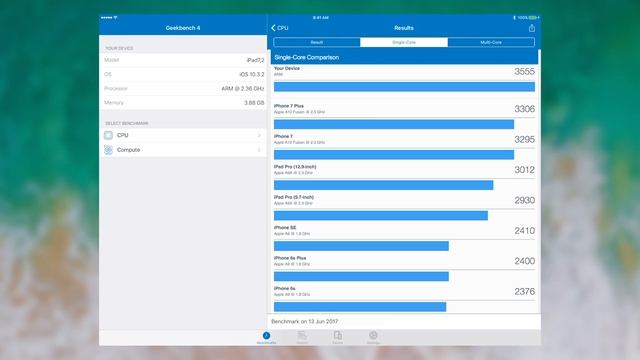The image size is (640, 360).
Task: Click the score 2410
Action: (x=524, y=231)
